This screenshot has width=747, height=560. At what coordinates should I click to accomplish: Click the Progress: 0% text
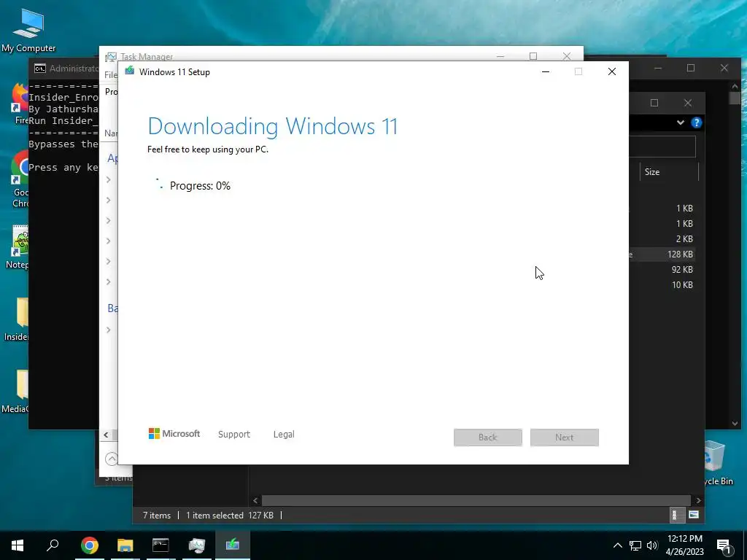pos(200,186)
